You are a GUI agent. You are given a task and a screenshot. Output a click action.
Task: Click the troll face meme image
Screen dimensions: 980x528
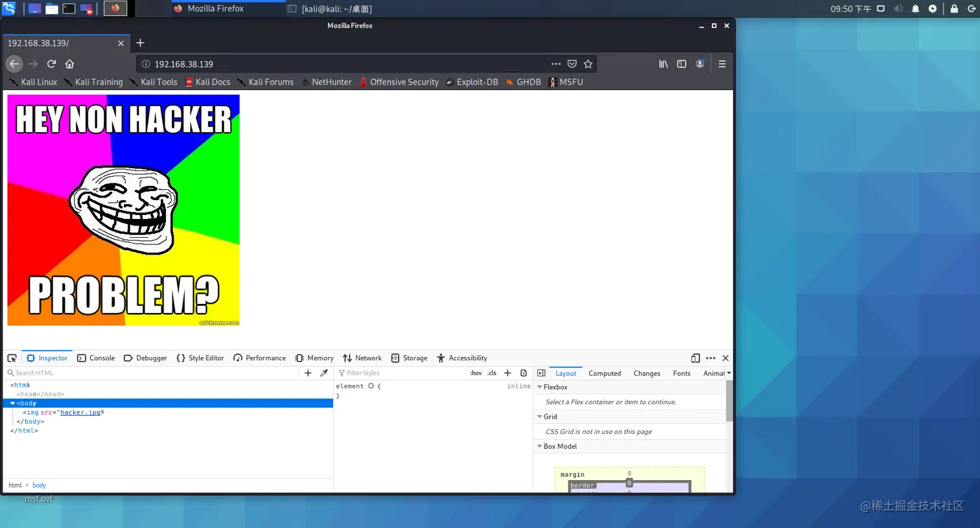[x=123, y=210]
